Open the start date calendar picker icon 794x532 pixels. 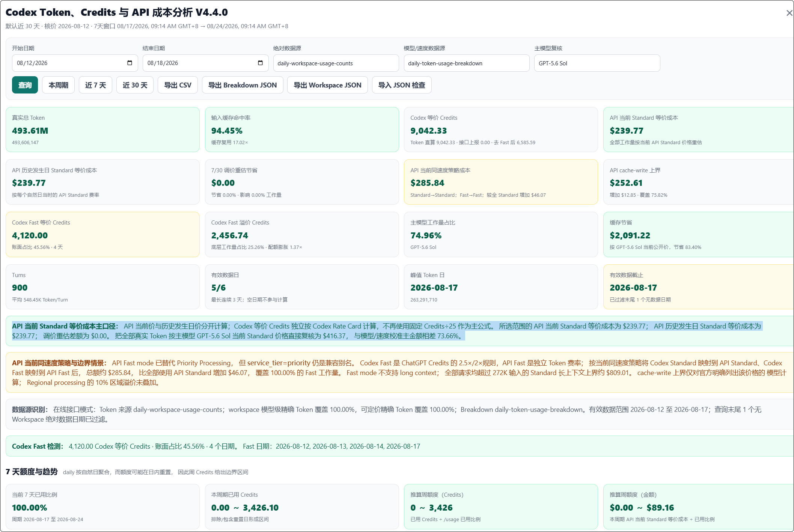click(130, 63)
